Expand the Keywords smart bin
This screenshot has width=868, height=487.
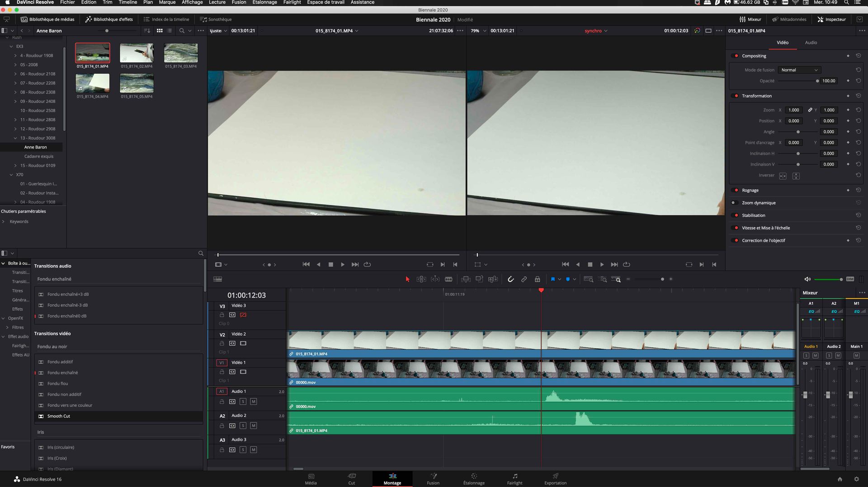click(x=4, y=221)
